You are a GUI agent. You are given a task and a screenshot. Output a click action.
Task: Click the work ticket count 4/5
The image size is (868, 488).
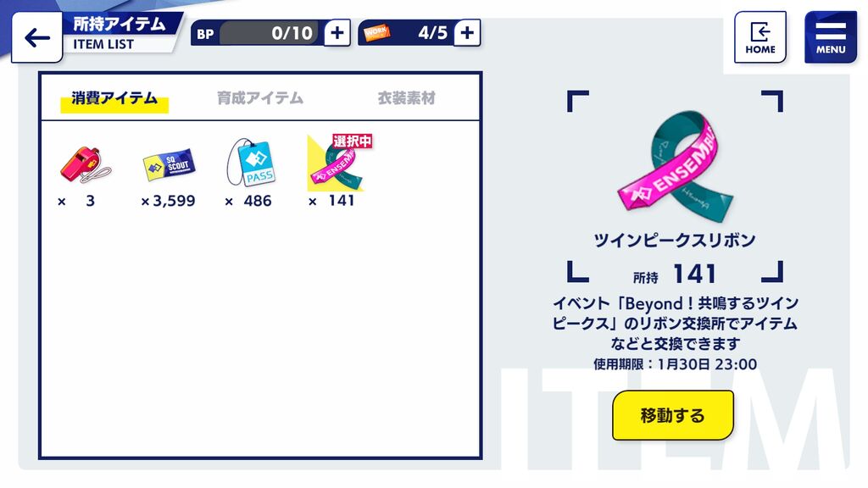point(432,33)
